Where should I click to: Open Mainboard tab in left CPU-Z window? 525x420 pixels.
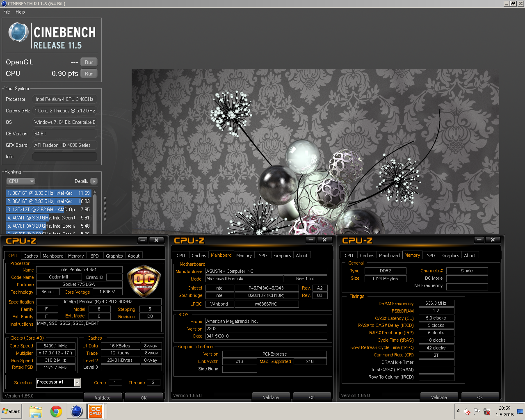[x=53, y=256]
